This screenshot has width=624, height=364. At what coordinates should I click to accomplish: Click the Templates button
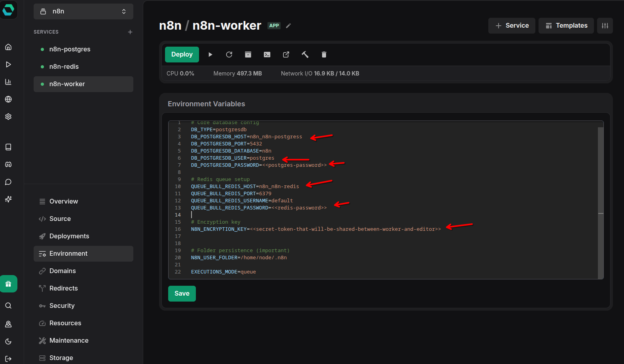click(566, 26)
